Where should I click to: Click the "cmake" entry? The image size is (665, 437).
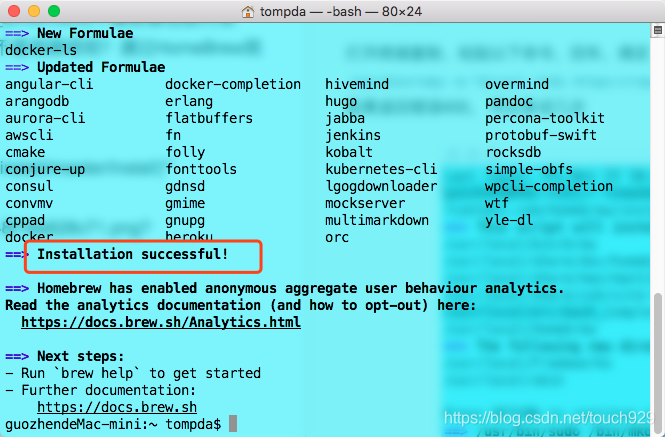pos(25,152)
